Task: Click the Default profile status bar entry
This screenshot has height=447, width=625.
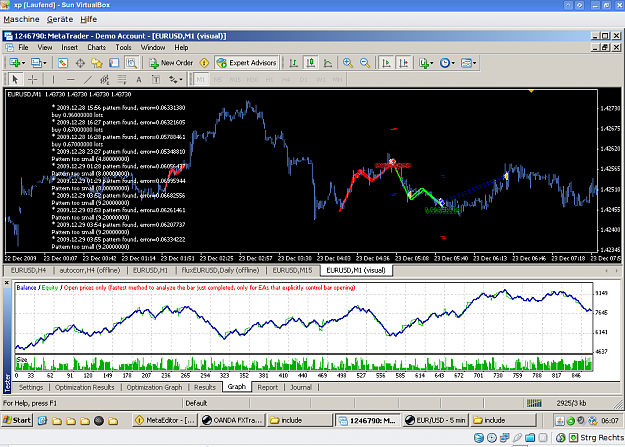Action: tap(196, 403)
